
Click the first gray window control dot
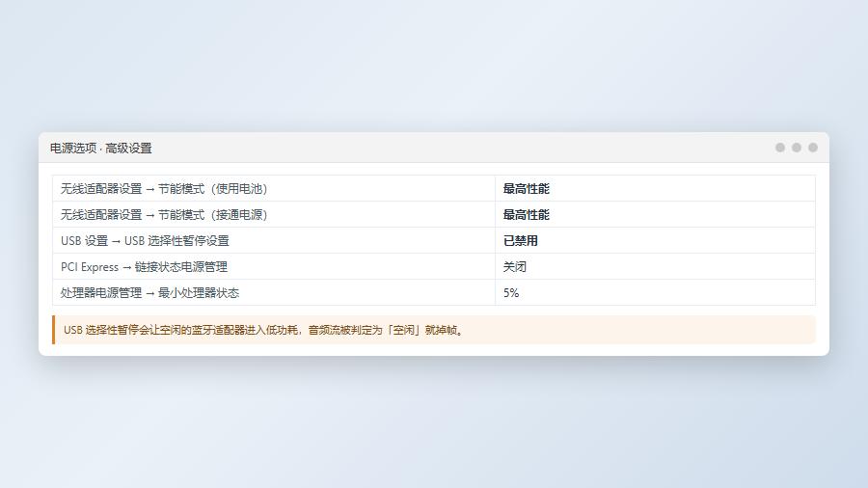click(780, 148)
